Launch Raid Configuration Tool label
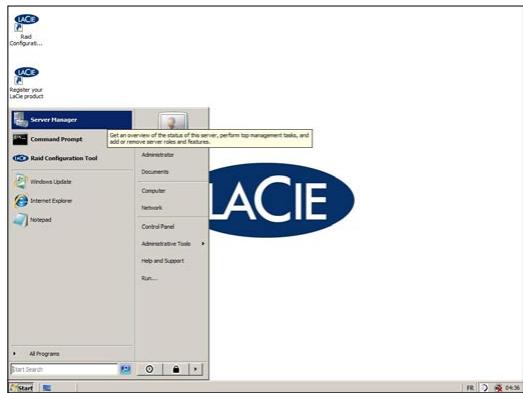 coord(64,158)
